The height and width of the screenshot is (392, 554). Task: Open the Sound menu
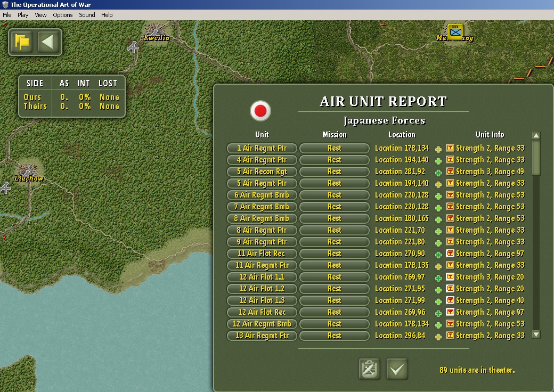click(x=87, y=15)
